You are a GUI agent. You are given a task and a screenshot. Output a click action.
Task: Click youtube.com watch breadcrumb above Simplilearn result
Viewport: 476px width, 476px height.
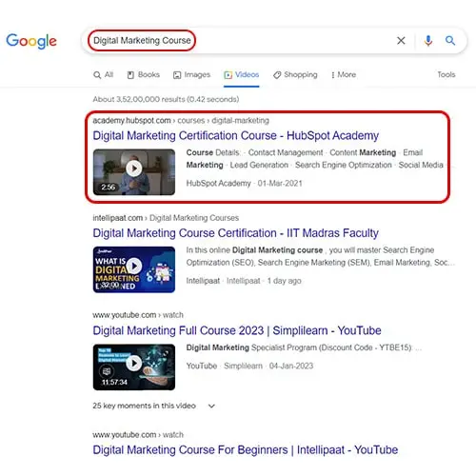(x=138, y=315)
